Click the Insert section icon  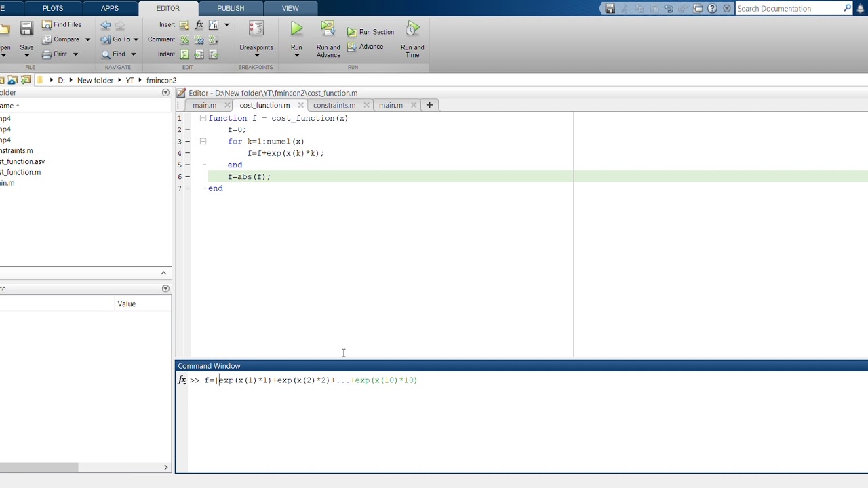pos(184,25)
